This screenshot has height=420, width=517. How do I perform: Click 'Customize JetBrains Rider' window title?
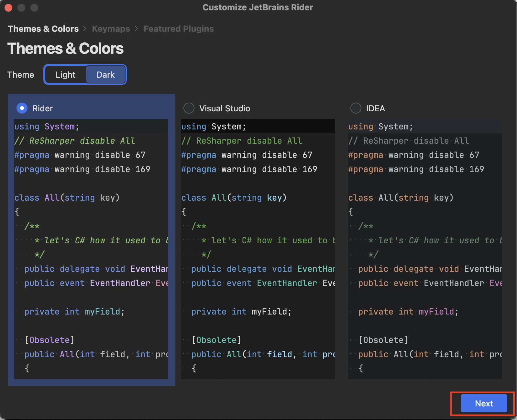pyautogui.click(x=258, y=7)
